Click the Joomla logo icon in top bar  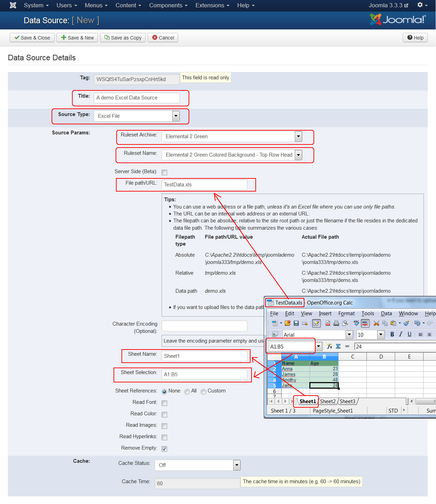coord(13,5)
